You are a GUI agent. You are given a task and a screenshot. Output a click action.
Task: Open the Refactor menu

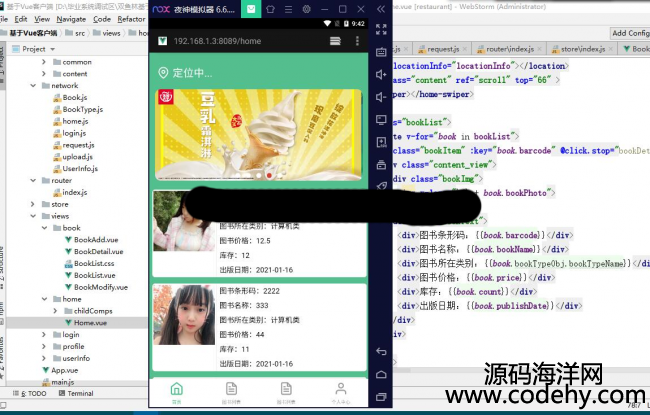(x=131, y=19)
